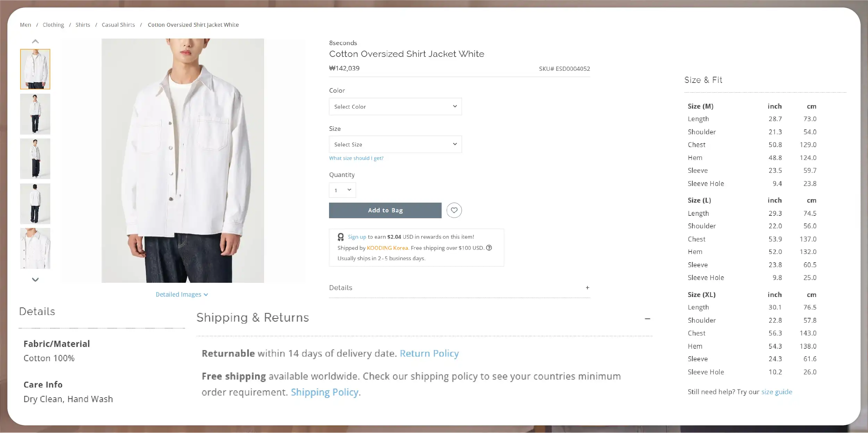Open the Casual Shirts breadcrumb

pyautogui.click(x=118, y=25)
